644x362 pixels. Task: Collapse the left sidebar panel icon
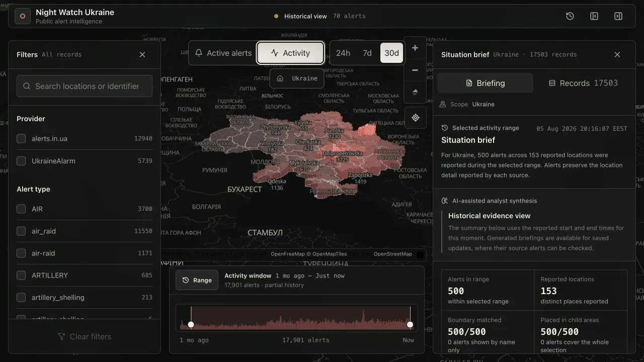pyautogui.click(x=594, y=16)
